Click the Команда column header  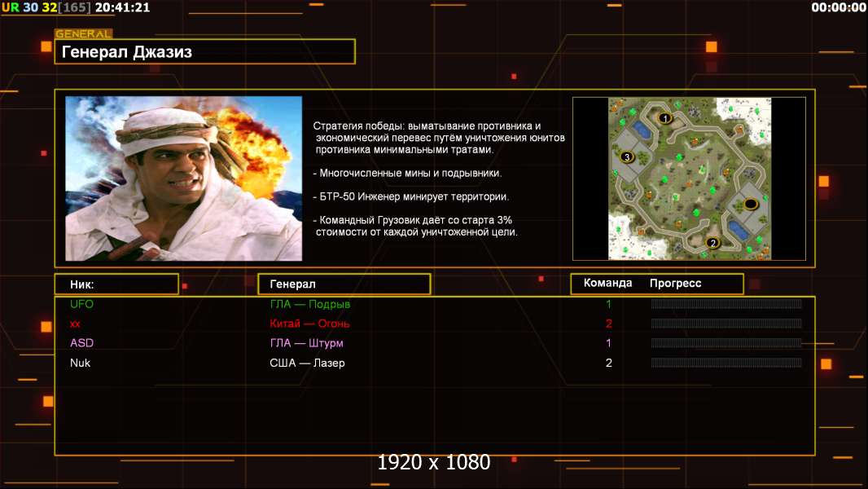pyautogui.click(x=607, y=283)
